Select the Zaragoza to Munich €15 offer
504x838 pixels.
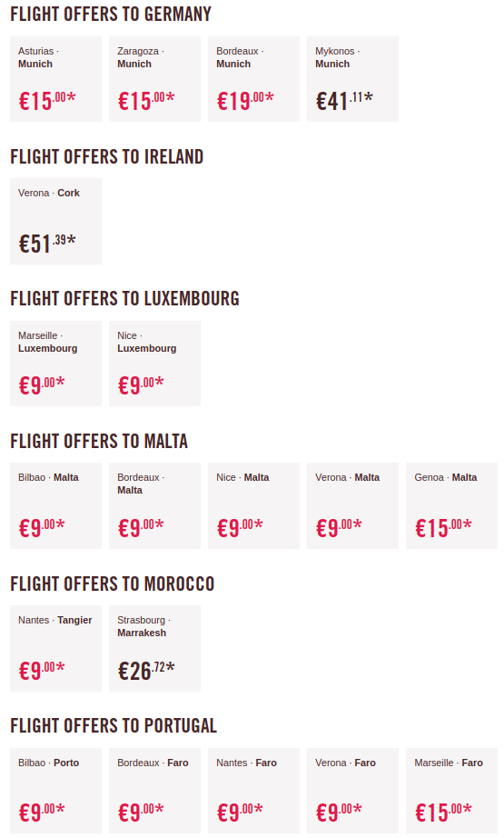tap(154, 79)
